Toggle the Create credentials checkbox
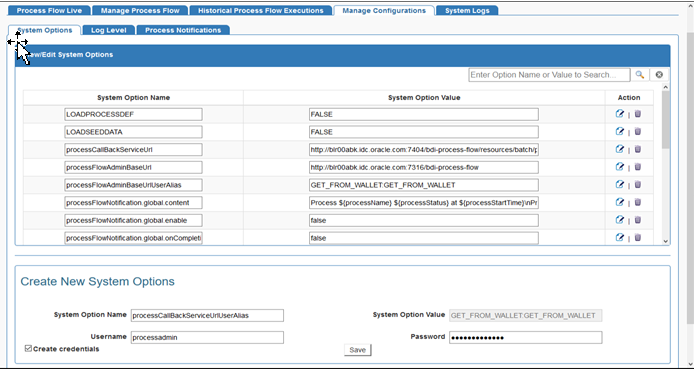 coord(28,349)
